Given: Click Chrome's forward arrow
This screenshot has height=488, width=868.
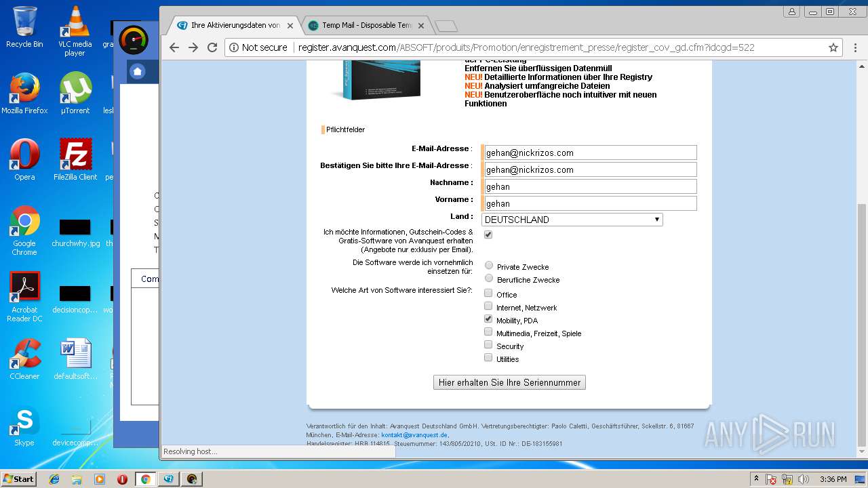Looking at the screenshot, I should (193, 47).
